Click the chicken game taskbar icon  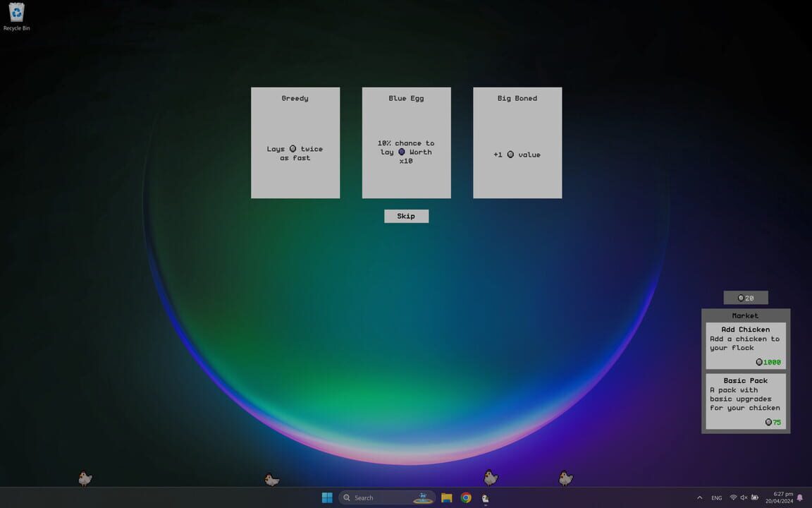coord(486,498)
